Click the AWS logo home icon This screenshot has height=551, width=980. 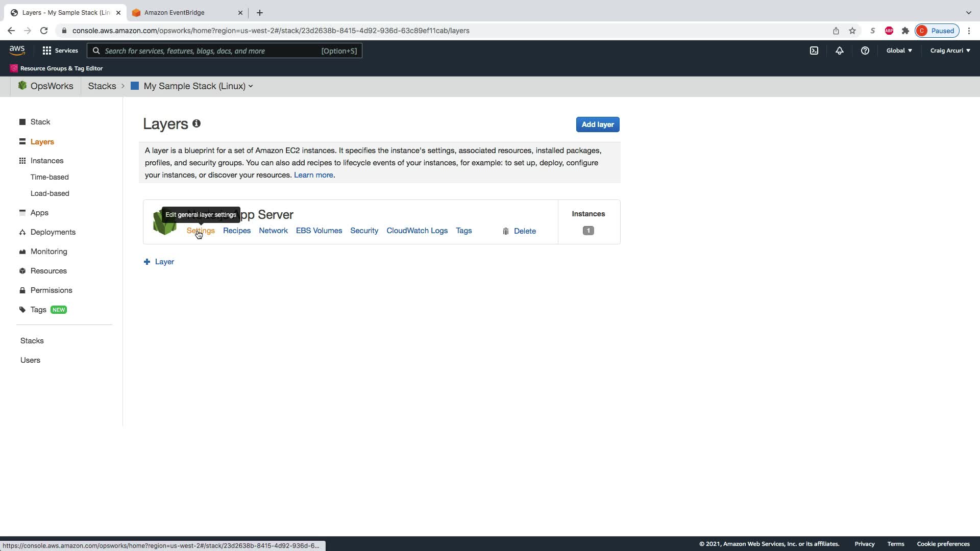[17, 50]
